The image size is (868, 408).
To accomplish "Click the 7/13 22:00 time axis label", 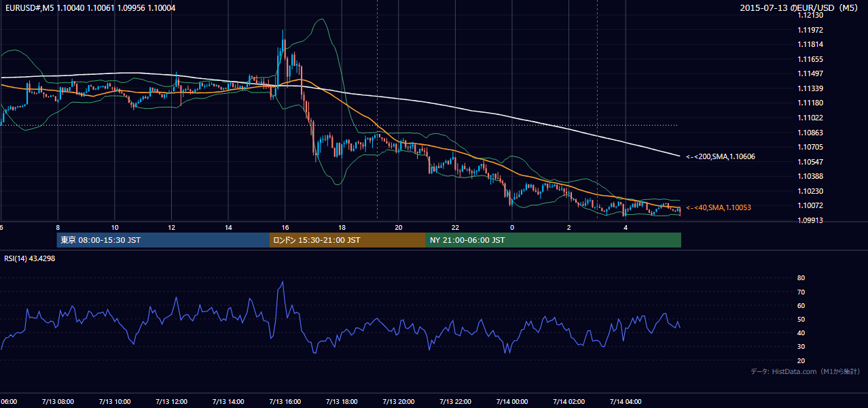I will pyautogui.click(x=455, y=402).
